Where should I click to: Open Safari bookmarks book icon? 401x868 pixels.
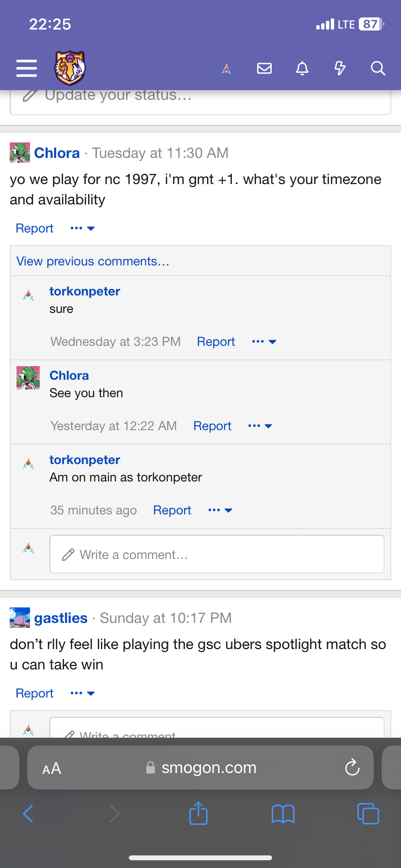[283, 814]
